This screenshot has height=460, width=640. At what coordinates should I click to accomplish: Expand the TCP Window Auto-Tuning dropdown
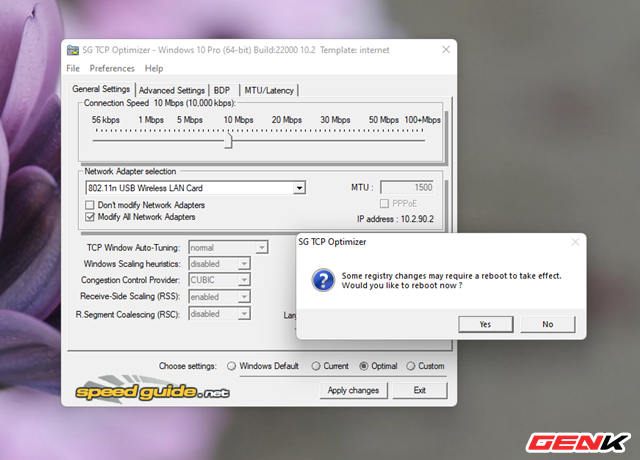coord(262,247)
